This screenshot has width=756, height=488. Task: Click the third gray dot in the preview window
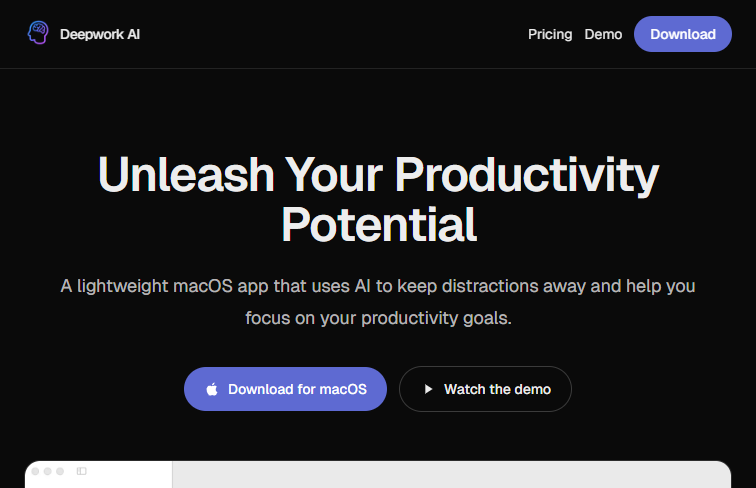(60, 471)
